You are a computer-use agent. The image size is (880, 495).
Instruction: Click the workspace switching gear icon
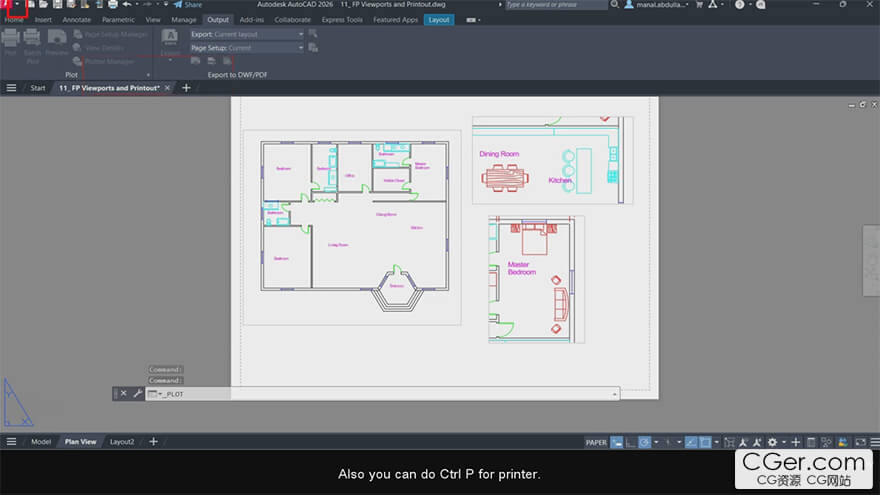point(773,442)
